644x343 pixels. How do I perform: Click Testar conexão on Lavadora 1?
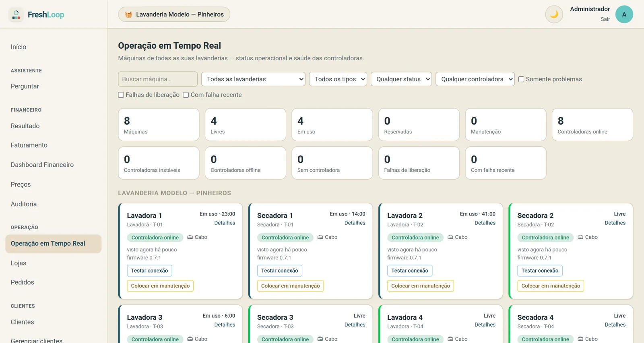(x=149, y=271)
